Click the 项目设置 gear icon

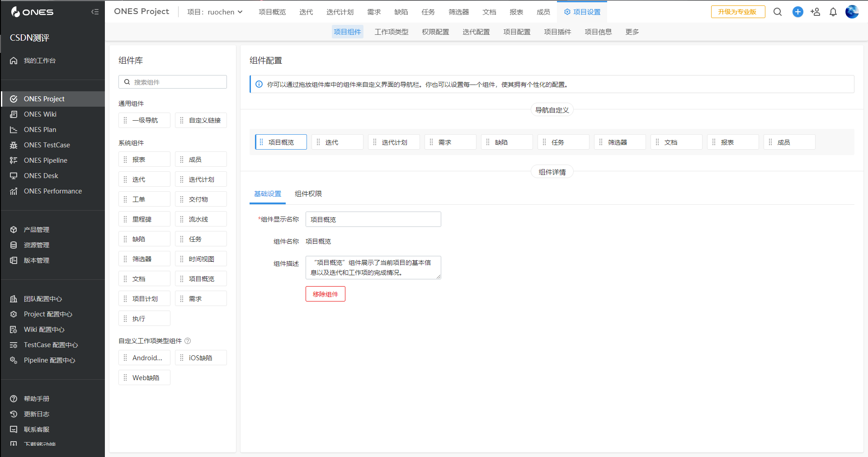point(567,11)
